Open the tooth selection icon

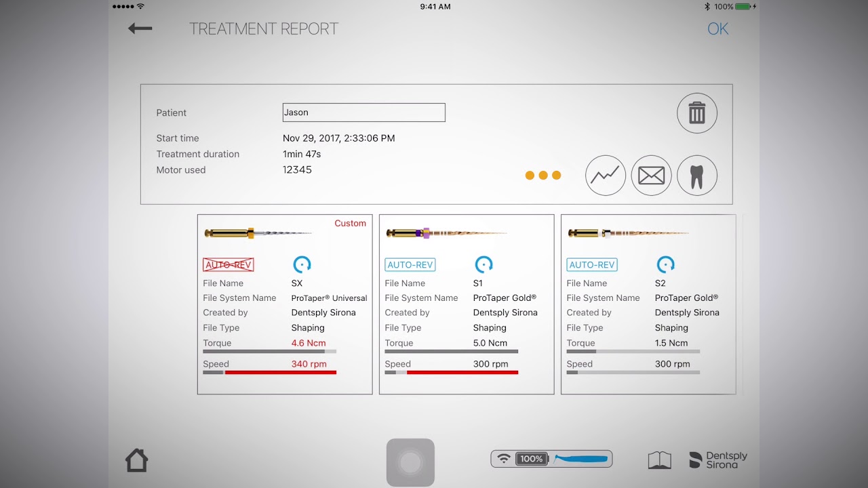[697, 176]
